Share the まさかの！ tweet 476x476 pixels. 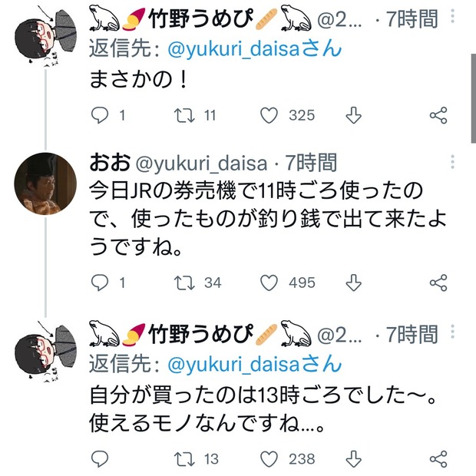point(438,115)
